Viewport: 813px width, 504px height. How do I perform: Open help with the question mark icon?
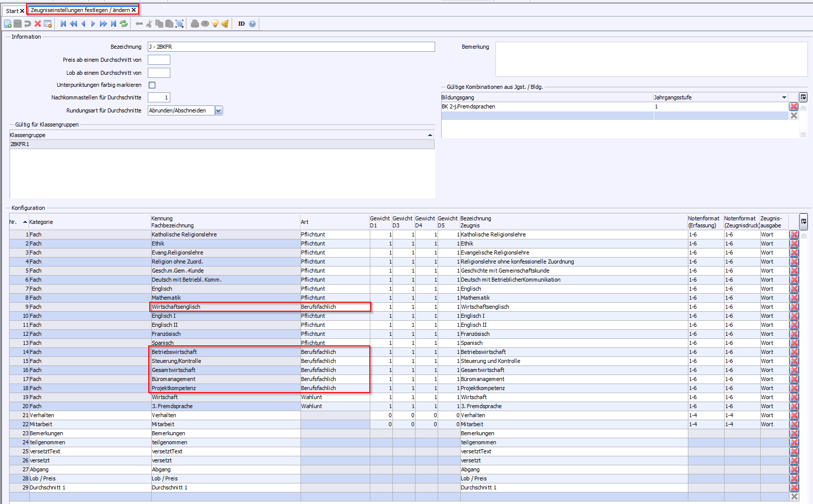click(x=252, y=24)
